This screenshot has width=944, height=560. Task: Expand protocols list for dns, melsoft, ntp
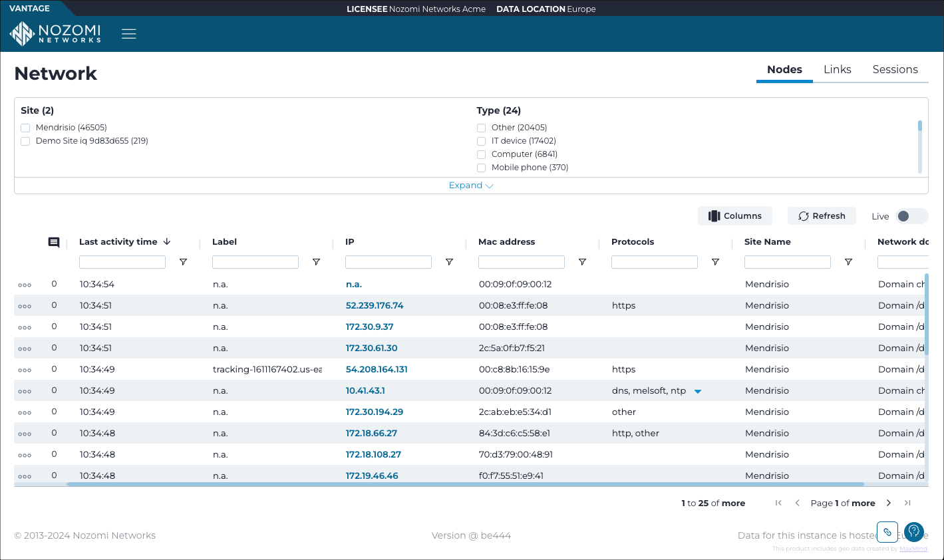pos(698,391)
